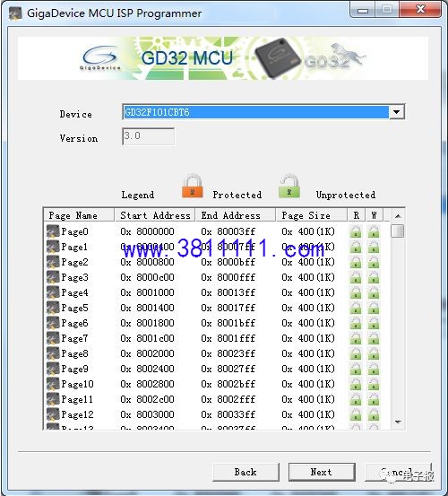Go Back to previous step
The width and height of the screenshot is (448, 496).
click(246, 473)
